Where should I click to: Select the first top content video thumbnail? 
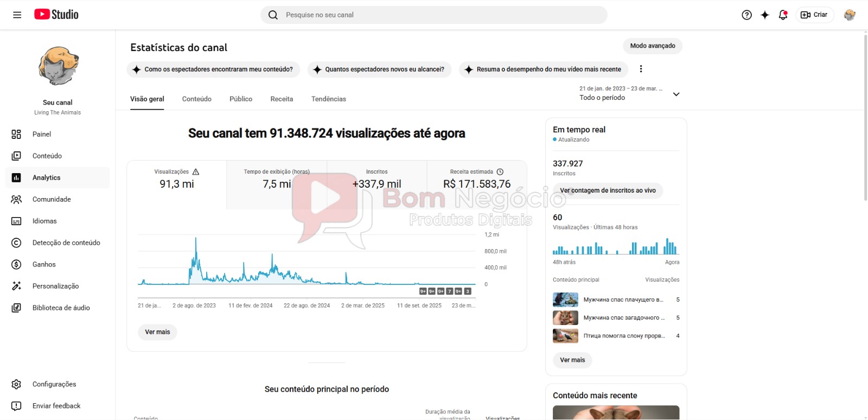tap(565, 300)
